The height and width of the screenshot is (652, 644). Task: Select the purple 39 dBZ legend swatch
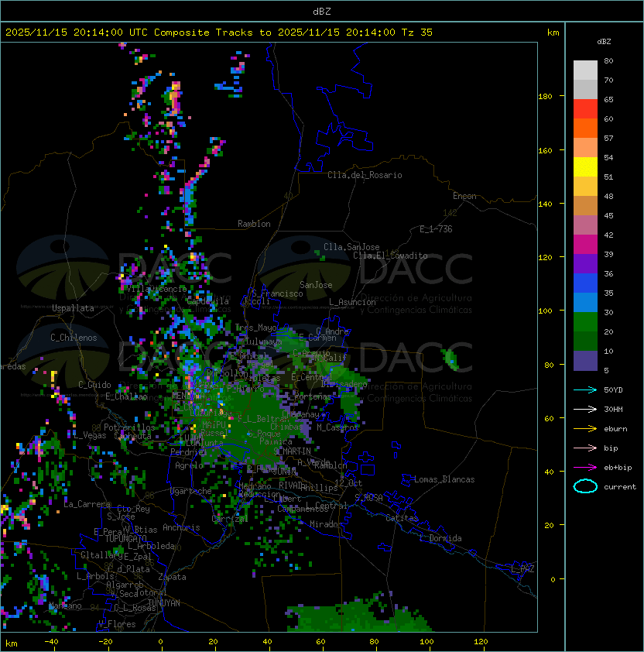click(585, 264)
